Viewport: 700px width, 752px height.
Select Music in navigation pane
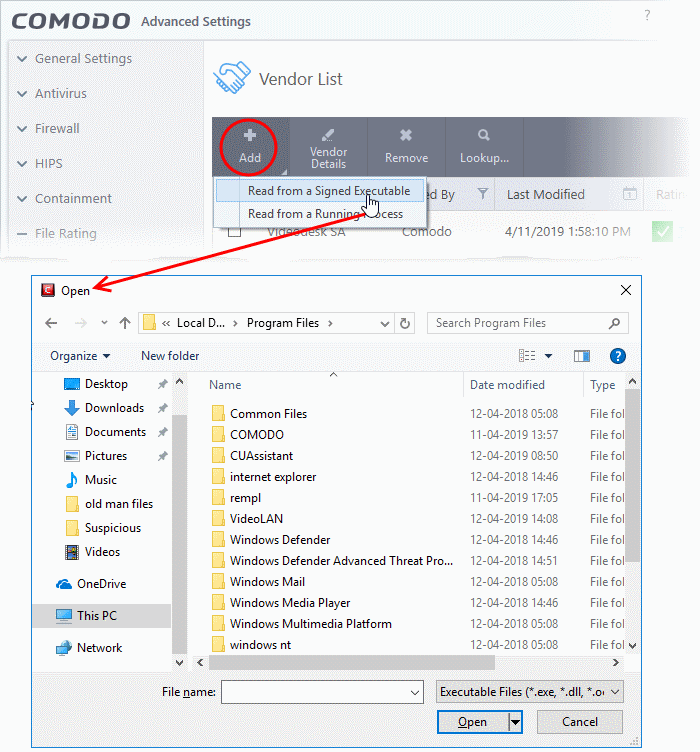[x=101, y=480]
